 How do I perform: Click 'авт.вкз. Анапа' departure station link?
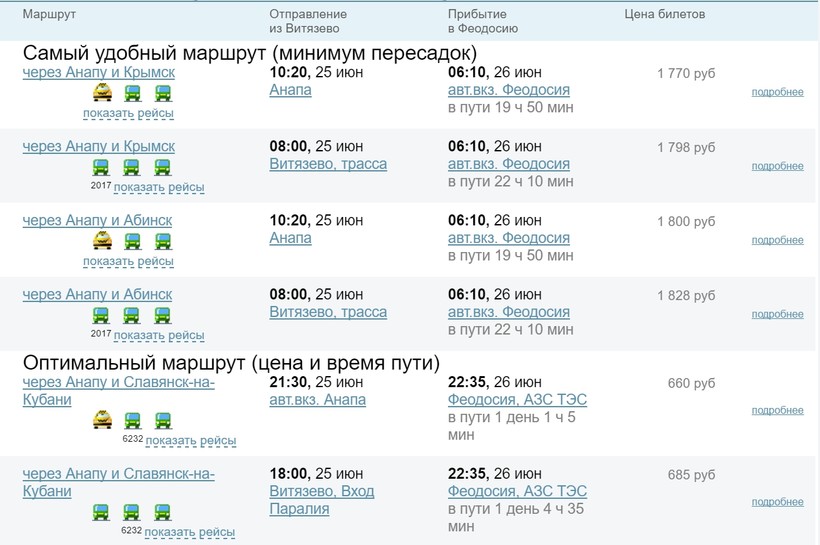317,400
